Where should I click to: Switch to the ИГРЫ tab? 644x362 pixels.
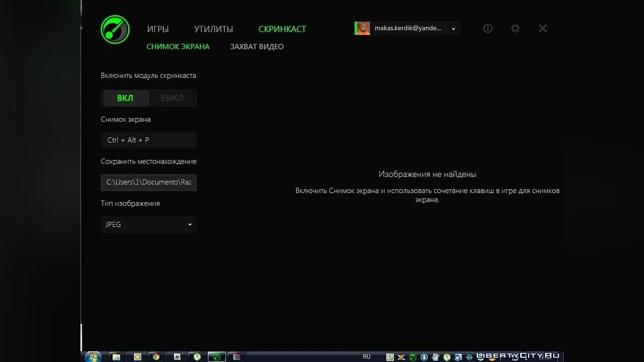click(158, 29)
